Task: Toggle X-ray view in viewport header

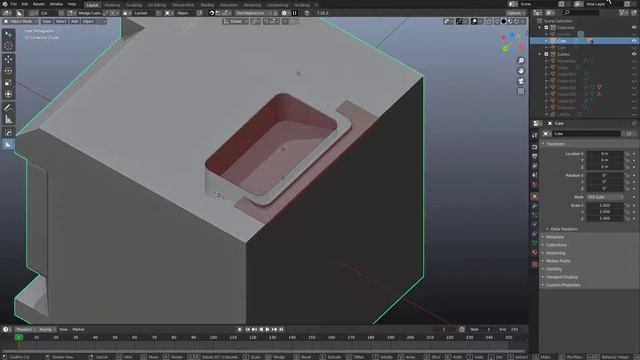Action: 489,21
